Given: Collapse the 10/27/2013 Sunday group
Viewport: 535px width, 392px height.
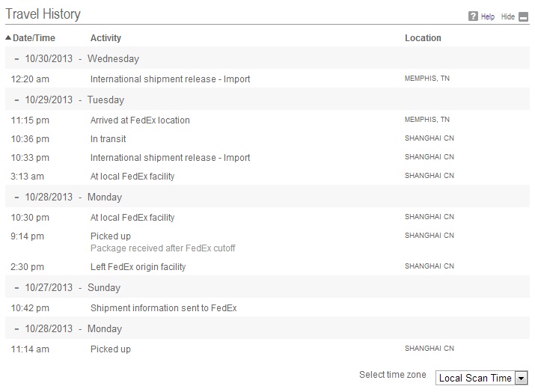Looking at the screenshot, I should pyautogui.click(x=16, y=287).
